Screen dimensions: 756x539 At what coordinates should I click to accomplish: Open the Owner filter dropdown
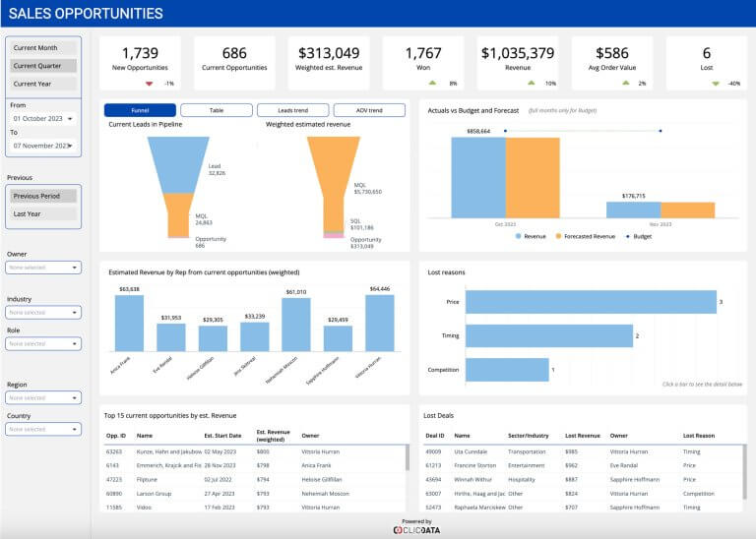click(x=43, y=267)
